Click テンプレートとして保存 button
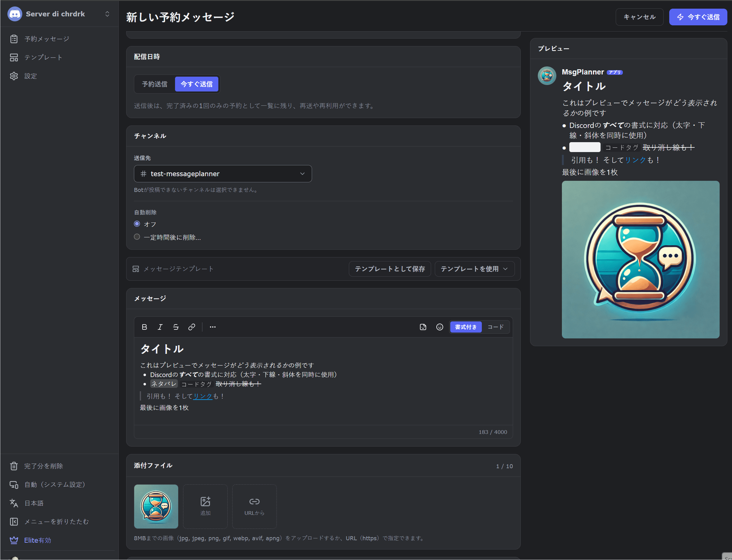Screen dimensions: 732x560 [x=390, y=269]
